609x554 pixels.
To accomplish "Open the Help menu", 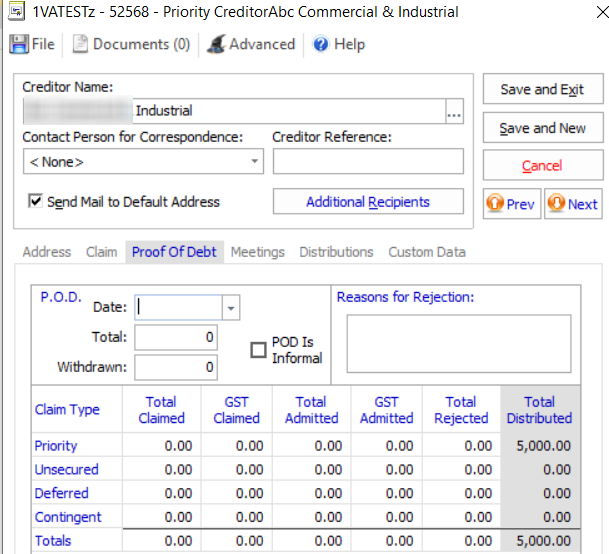I will tap(338, 45).
